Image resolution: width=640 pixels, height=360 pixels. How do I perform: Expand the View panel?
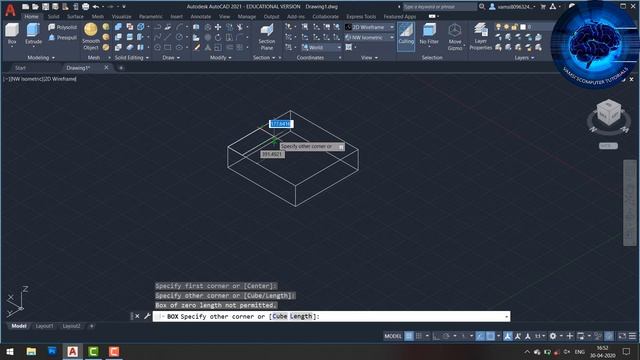[x=369, y=58]
